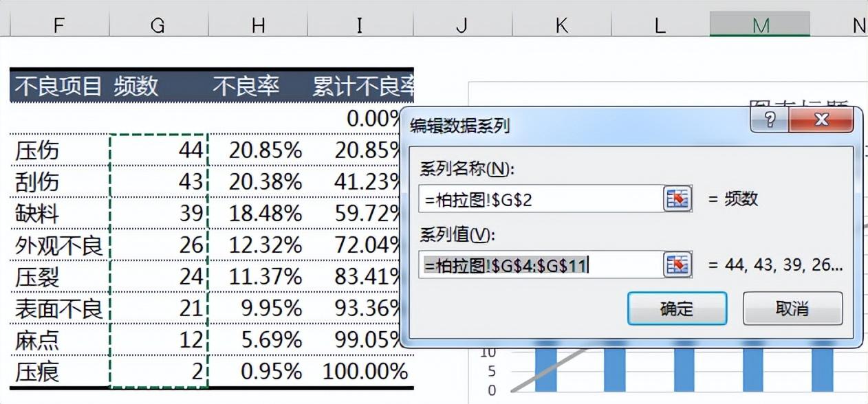
Task: Click the 不良项目 header cell
Action: pyautogui.click(x=59, y=86)
